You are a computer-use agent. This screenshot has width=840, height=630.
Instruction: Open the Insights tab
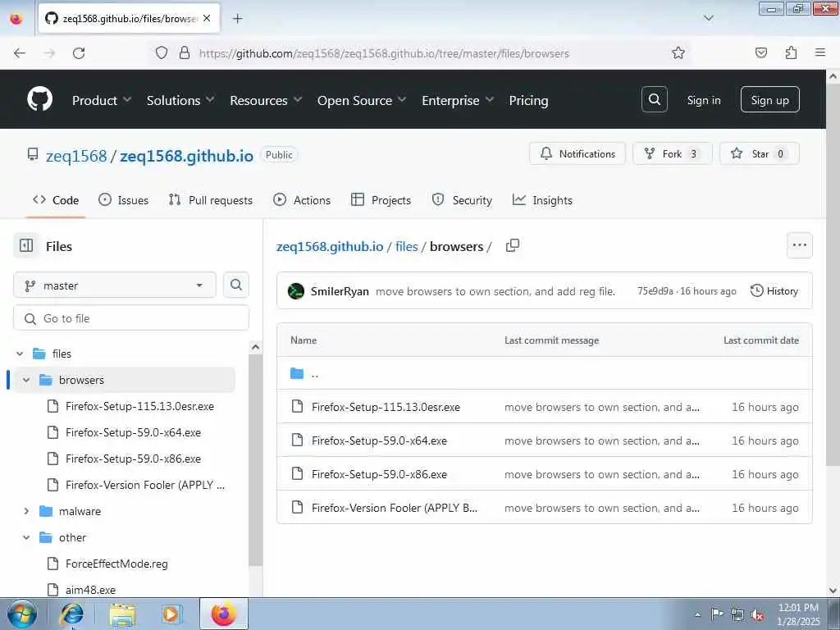tap(542, 200)
